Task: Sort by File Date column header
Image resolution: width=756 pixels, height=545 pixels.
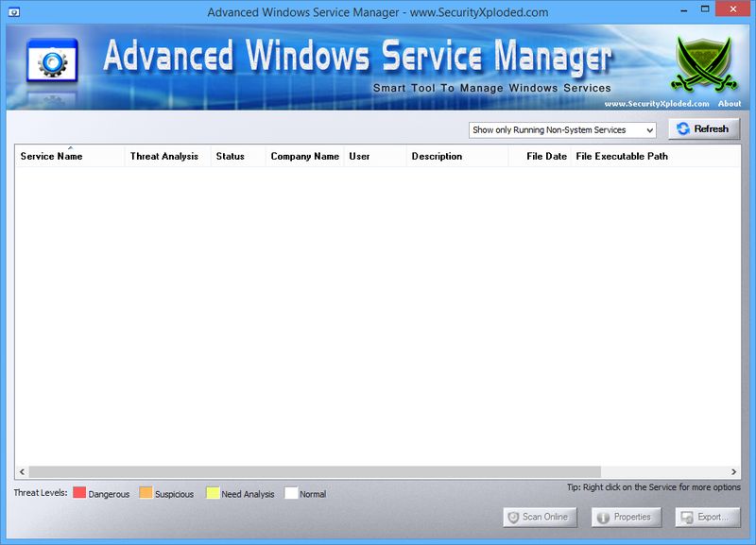Action: (x=540, y=156)
